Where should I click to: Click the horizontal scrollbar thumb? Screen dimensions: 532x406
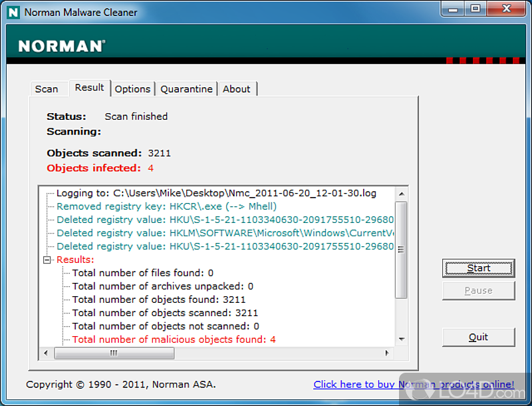pos(114,353)
